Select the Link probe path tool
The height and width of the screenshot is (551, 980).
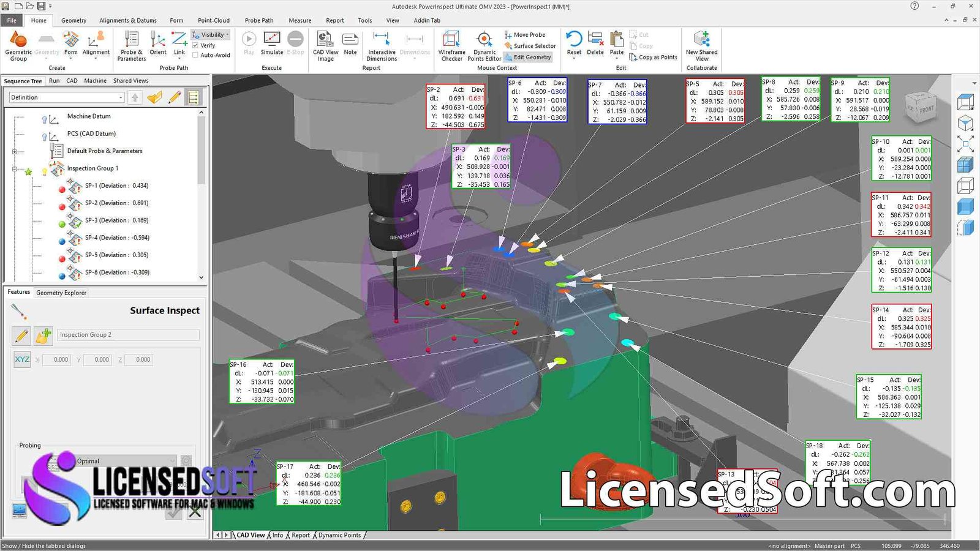click(179, 44)
